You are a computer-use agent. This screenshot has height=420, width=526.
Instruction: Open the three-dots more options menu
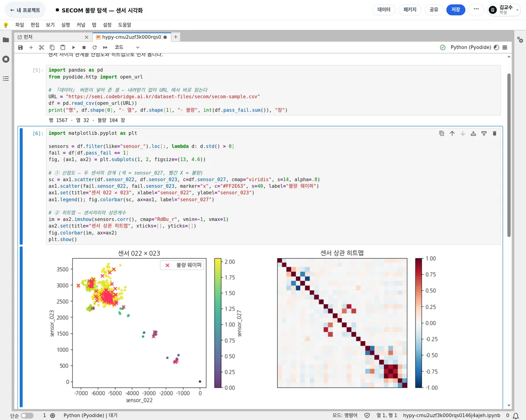click(x=476, y=10)
